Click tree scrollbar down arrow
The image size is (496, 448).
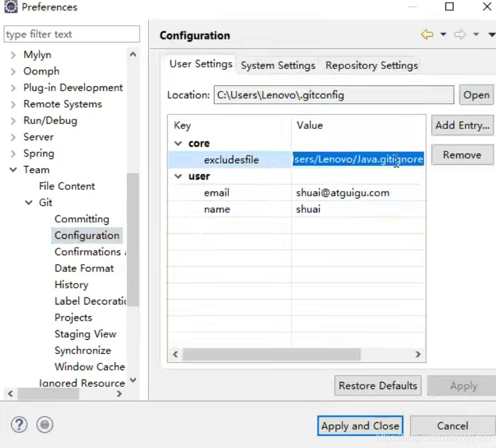133,380
